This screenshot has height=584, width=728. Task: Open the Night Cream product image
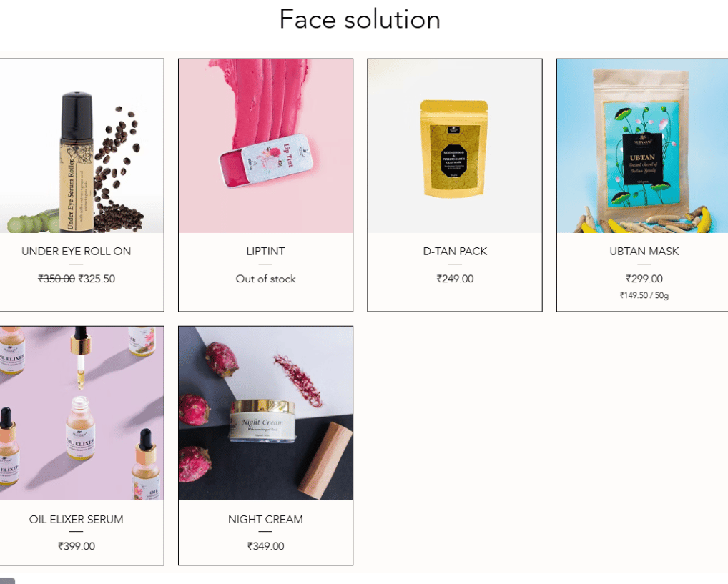[x=265, y=413]
